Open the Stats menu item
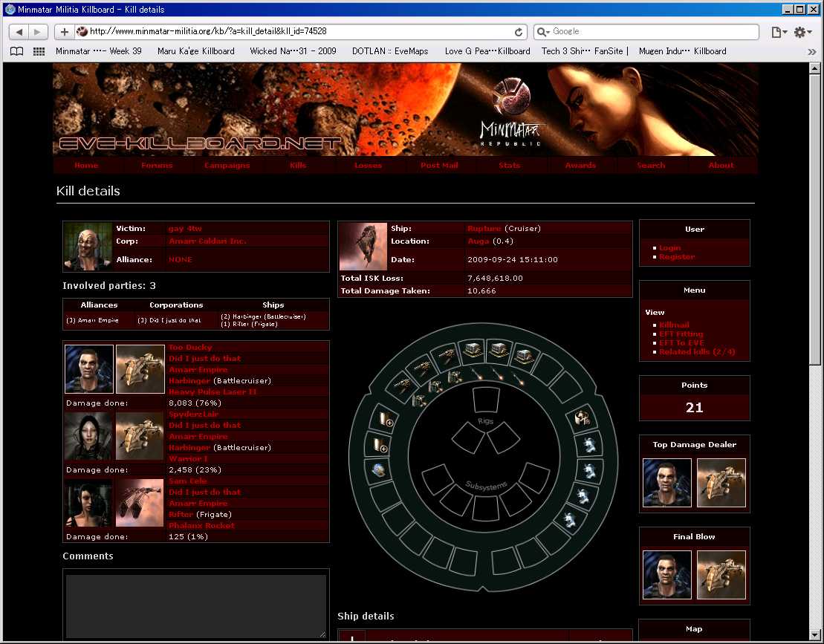The height and width of the screenshot is (644, 824). click(509, 165)
